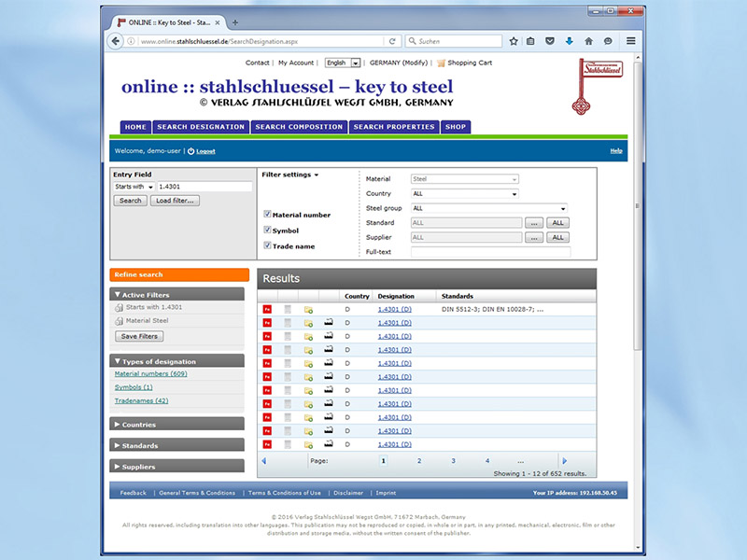Open the downloads arrow icon
Screen dimensions: 747x560
(x=569, y=41)
